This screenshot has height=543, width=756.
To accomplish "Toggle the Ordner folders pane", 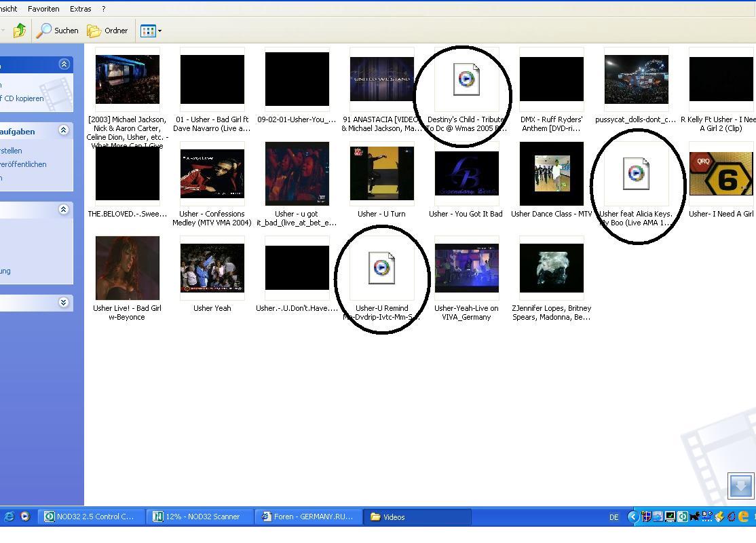I will (x=107, y=31).
